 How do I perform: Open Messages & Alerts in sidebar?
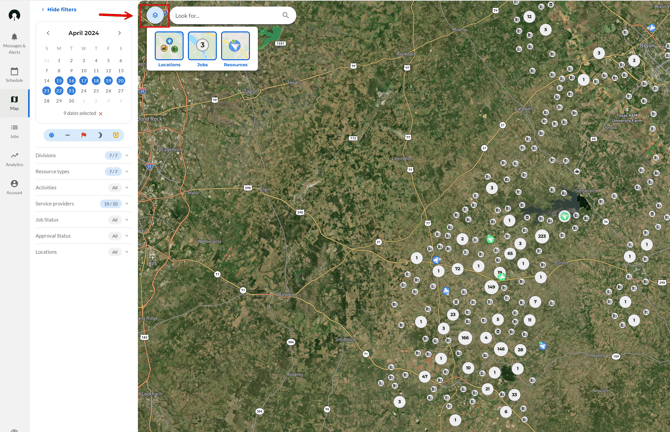point(14,42)
